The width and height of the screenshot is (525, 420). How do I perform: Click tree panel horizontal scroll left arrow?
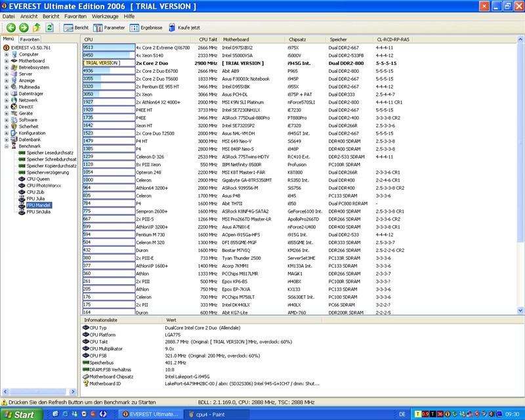5,392
